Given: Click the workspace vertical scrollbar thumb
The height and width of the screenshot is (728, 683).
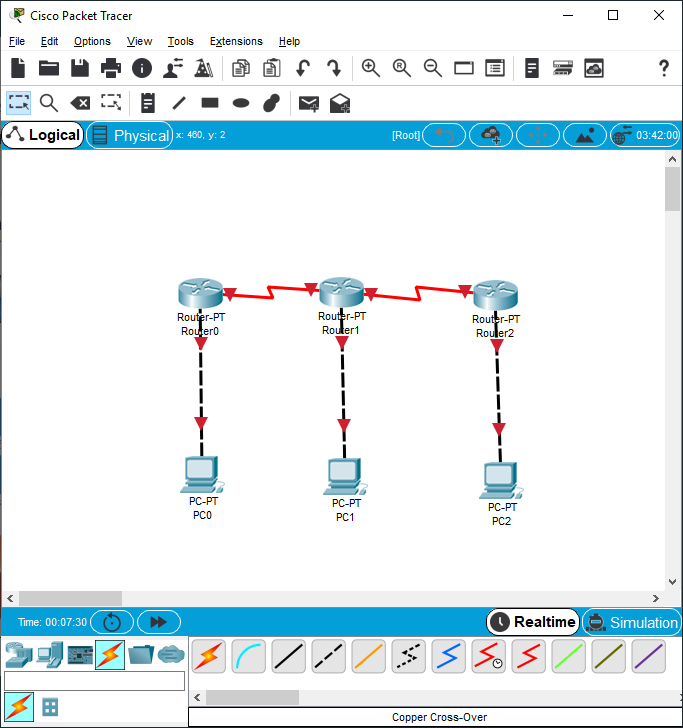Looking at the screenshot, I should coord(672,188).
